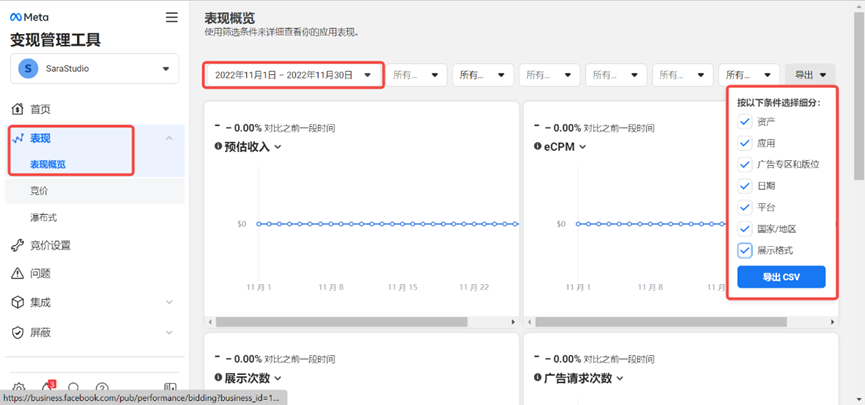Click the info icon beside 预估收入
Image resolution: width=865 pixels, height=405 pixels.
pyautogui.click(x=219, y=147)
